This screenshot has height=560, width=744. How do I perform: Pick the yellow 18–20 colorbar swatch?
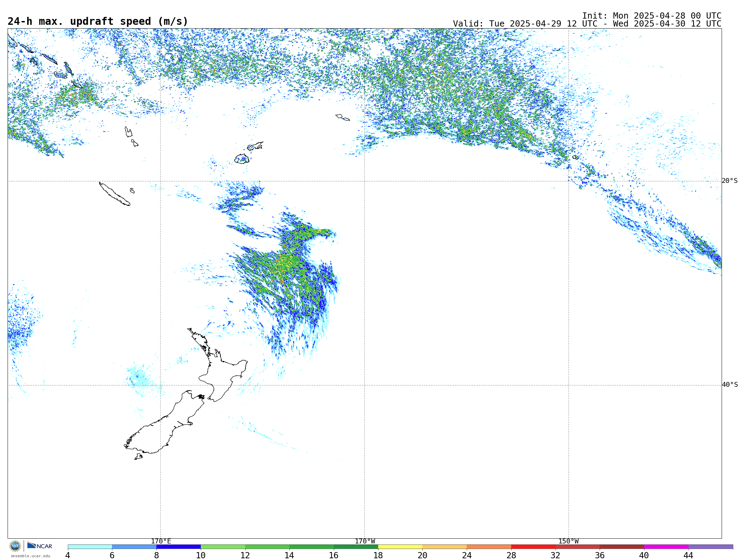tap(400, 547)
